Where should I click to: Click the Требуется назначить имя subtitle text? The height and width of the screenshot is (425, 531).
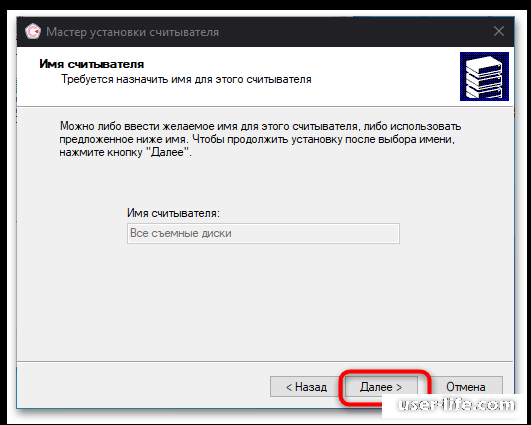(x=186, y=79)
